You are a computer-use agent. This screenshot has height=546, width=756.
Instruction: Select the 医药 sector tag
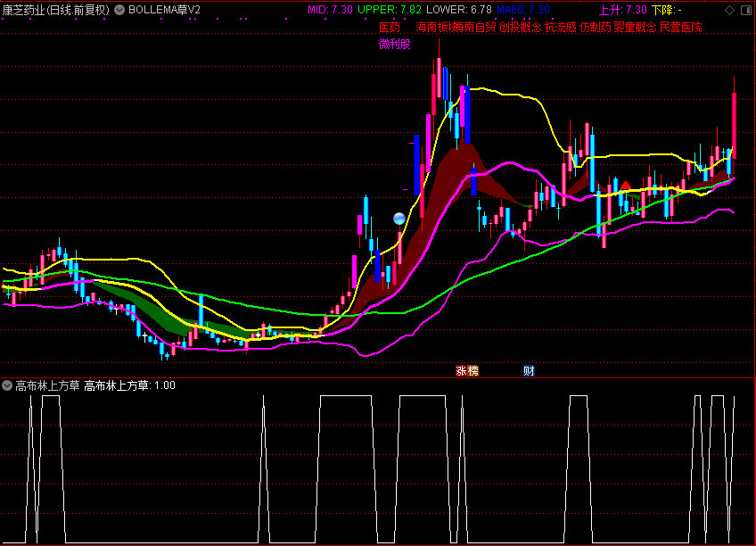tap(390, 27)
